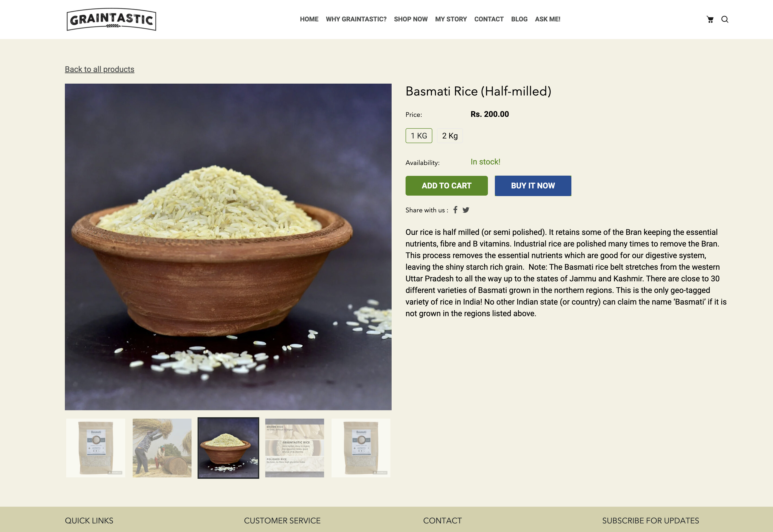
Task: Select the 1 KG size option
Action: 419,136
